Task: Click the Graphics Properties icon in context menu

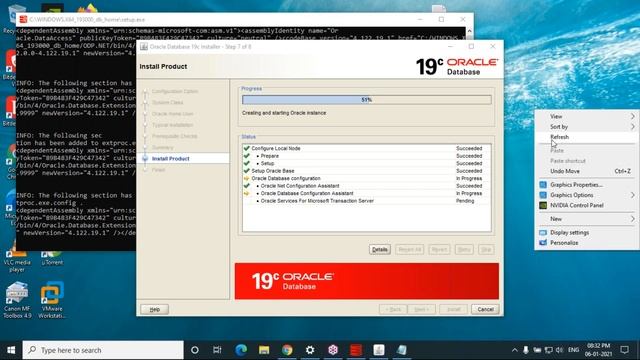Action: (543, 184)
